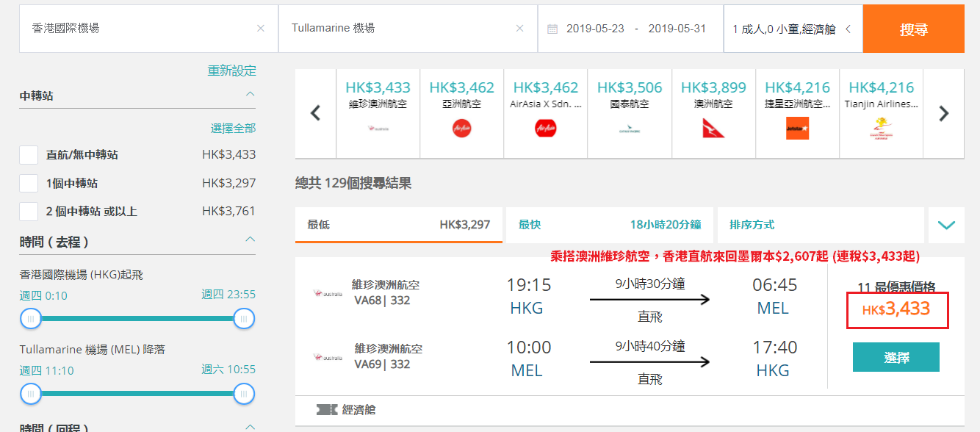Screen dimensions: 980x432
Task: Click the 06:45 MEL arrival time
Action: click(774, 285)
